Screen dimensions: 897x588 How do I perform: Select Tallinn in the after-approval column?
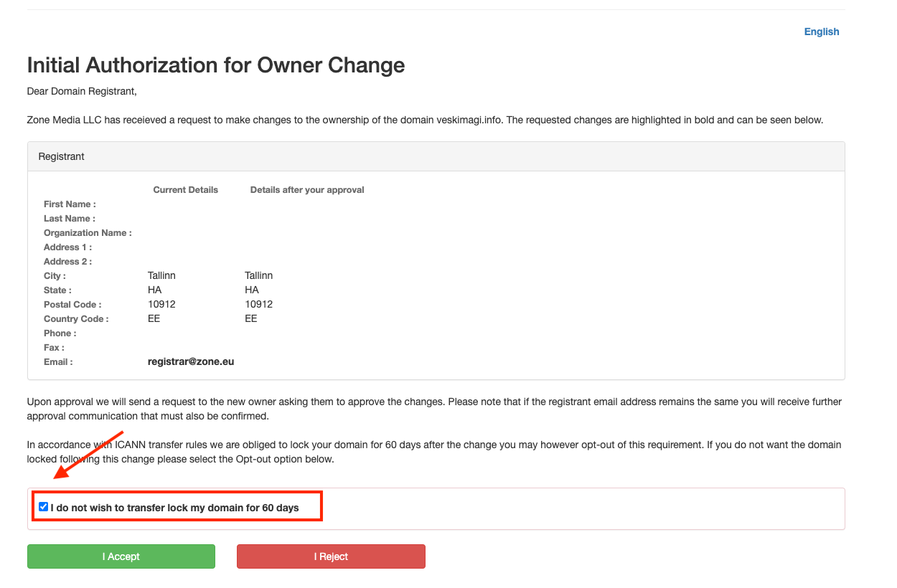258,276
